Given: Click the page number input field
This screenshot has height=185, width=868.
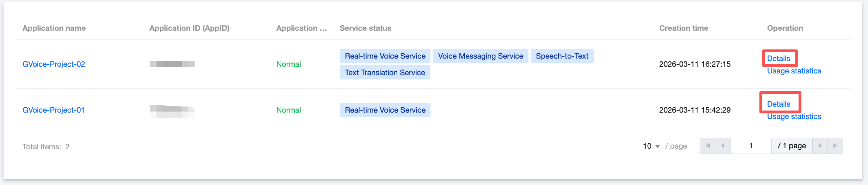Looking at the screenshot, I should (x=751, y=146).
